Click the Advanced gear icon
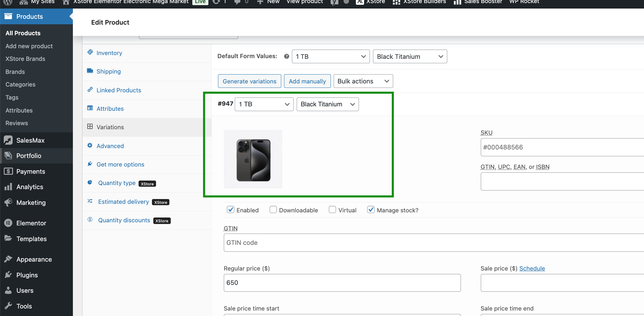The height and width of the screenshot is (316, 644). click(x=90, y=145)
